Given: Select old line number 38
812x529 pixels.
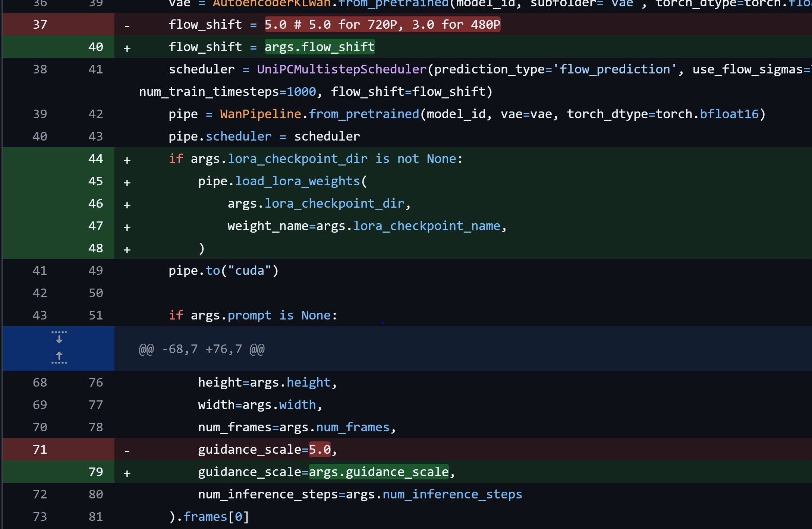Looking at the screenshot, I should 40,69.
